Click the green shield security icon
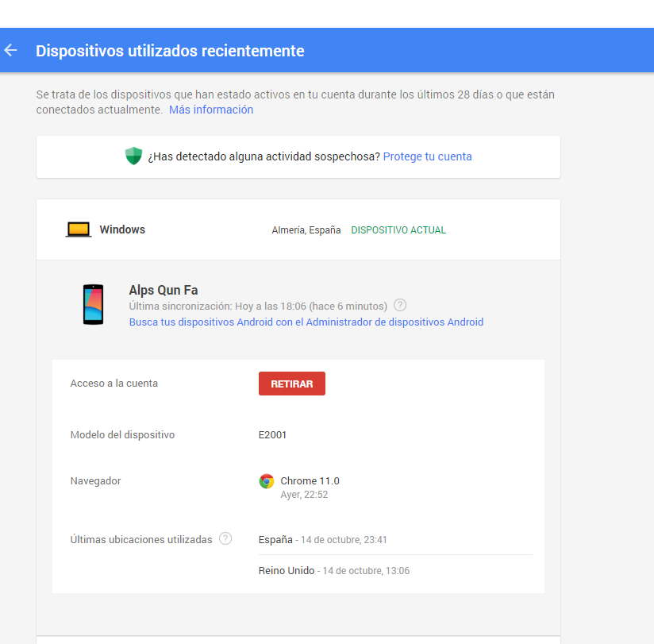The width and height of the screenshot is (654, 644). (133, 156)
